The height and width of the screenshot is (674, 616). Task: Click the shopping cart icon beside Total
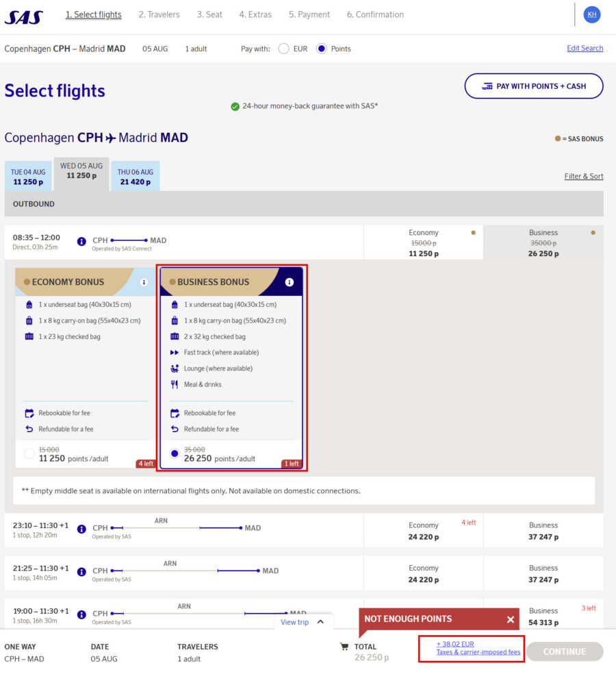pos(344,646)
